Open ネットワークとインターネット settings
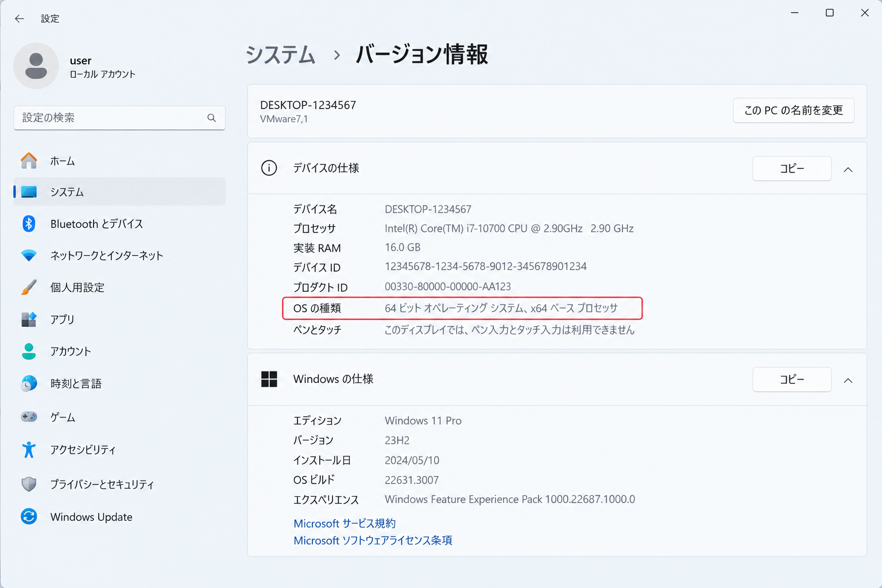Viewport: 882px width, 588px height. tap(119, 256)
